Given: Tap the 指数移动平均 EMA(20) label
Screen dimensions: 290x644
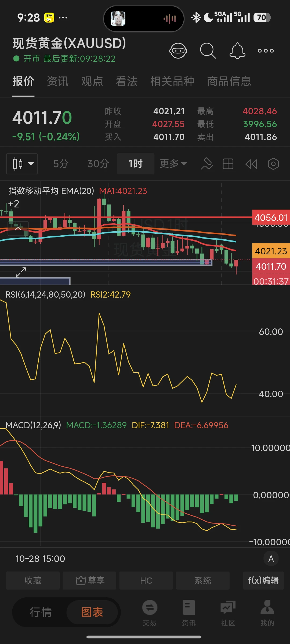Looking at the screenshot, I should 51,191.
